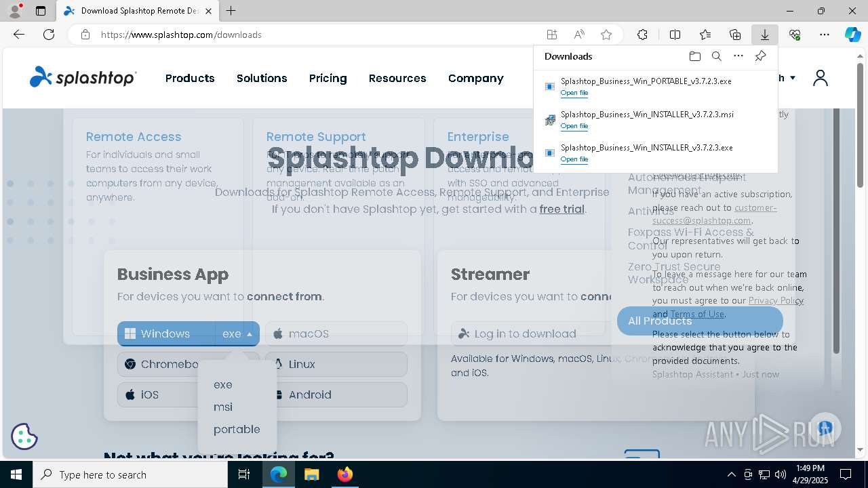This screenshot has height=488, width=868.
Task: Open file for INSTALLER v3.7.2.3.exe download
Action: (x=574, y=159)
